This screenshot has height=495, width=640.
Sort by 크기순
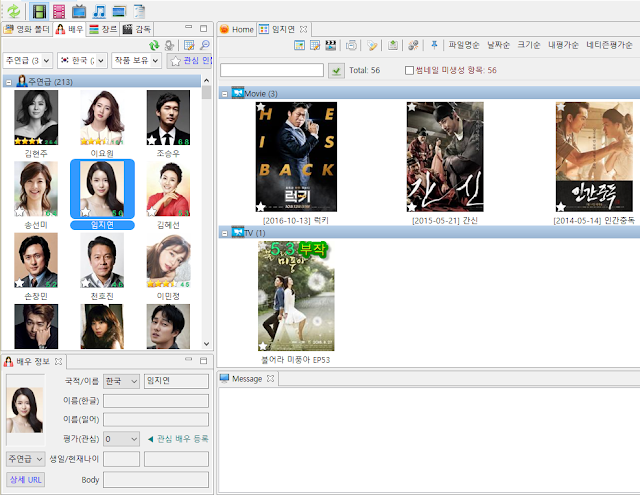click(529, 45)
